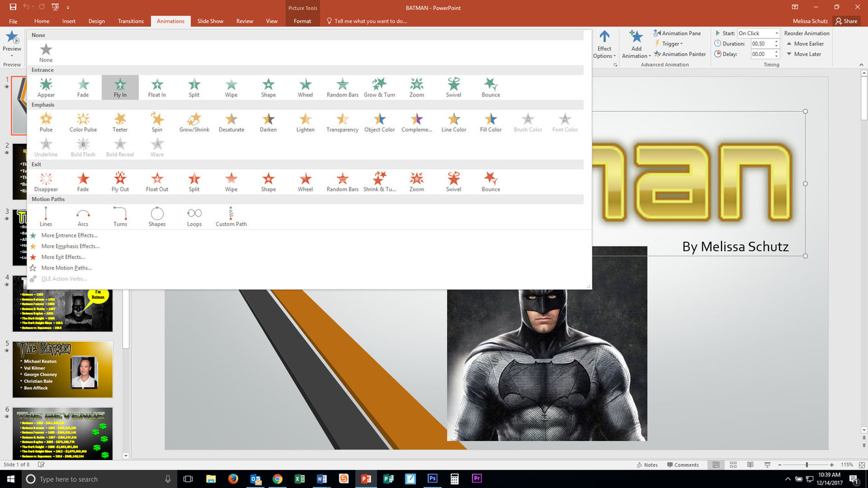Open the Slide Show tab

[210, 21]
